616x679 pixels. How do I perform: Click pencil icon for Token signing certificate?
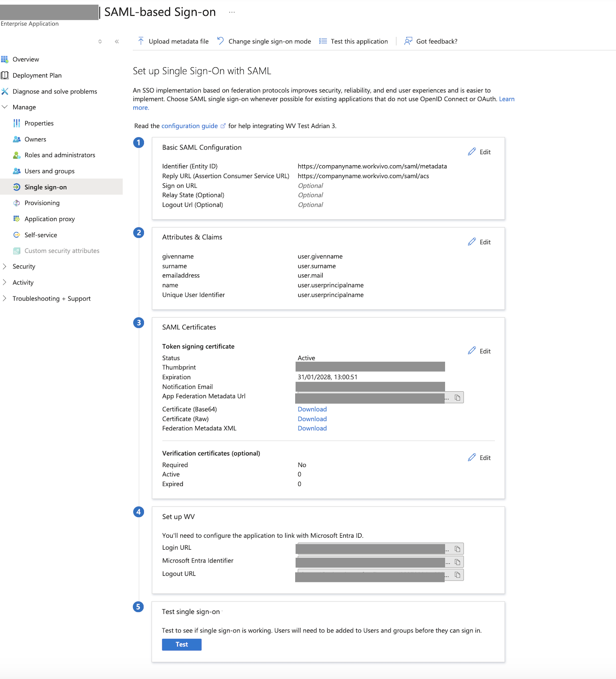click(472, 351)
